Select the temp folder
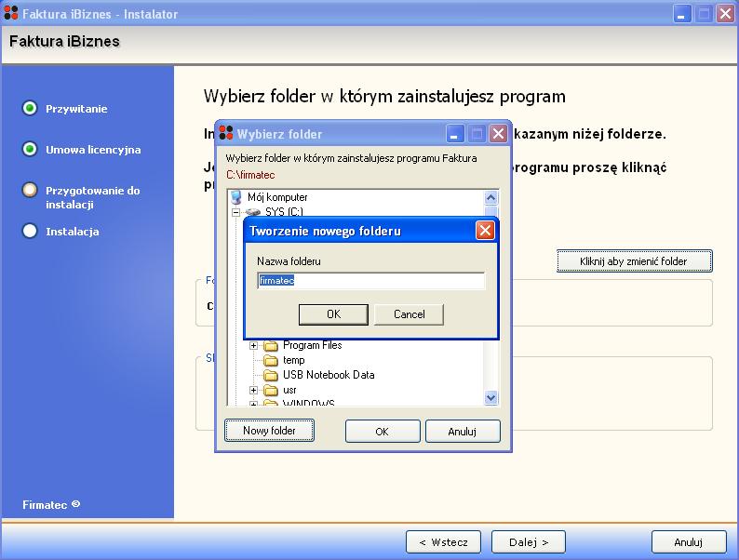The height and width of the screenshot is (560, 739). coord(293,360)
